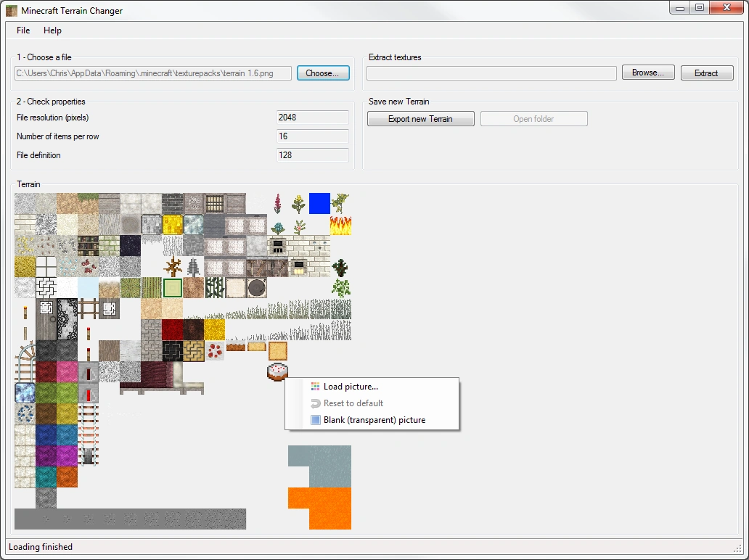Choose the lime green wool swatch
Image resolution: width=749 pixels, height=560 pixels.
click(x=67, y=392)
